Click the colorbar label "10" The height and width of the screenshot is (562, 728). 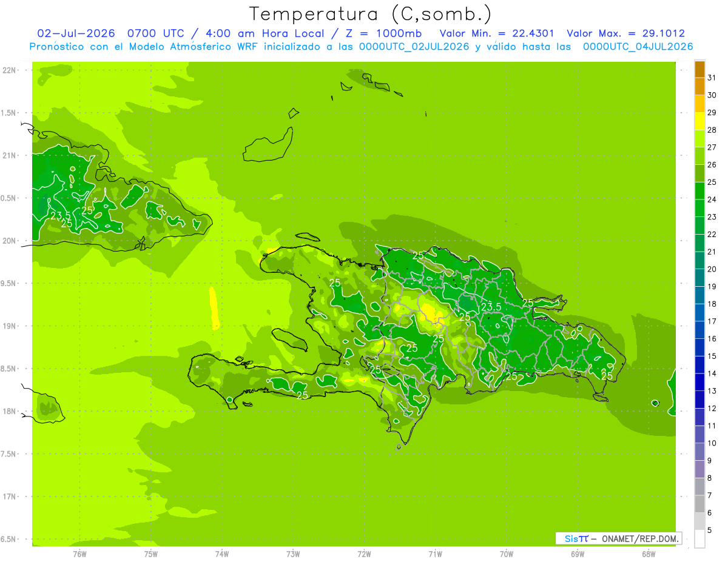712,443
